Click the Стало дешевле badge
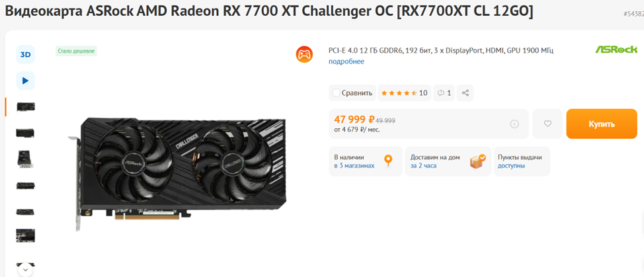Viewport: 644px width, 277px height. click(77, 52)
